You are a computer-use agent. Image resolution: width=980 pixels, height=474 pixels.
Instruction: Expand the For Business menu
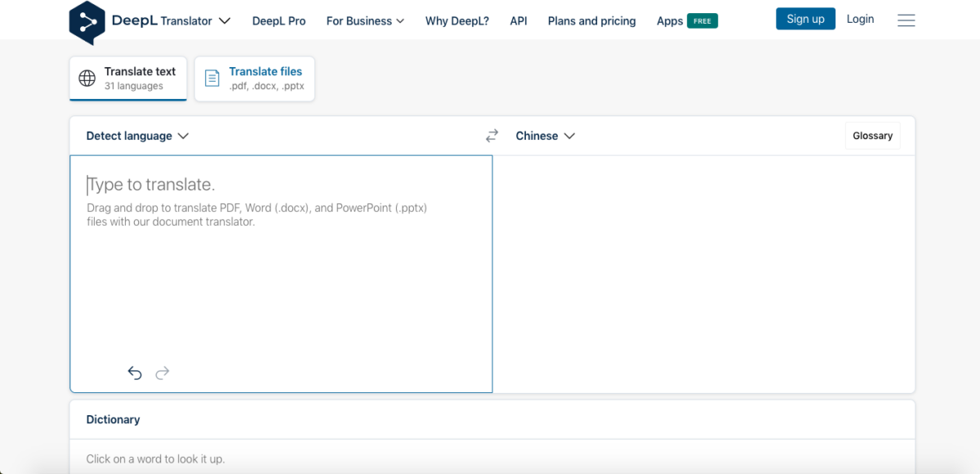point(365,21)
